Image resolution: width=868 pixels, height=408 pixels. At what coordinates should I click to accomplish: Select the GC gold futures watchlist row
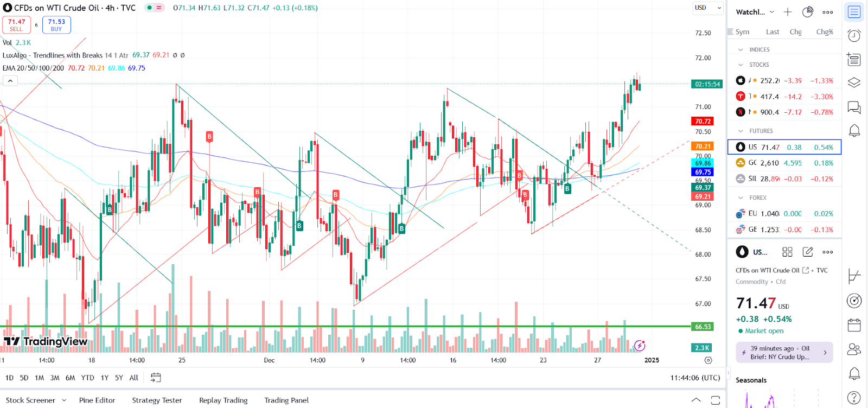(x=784, y=163)
